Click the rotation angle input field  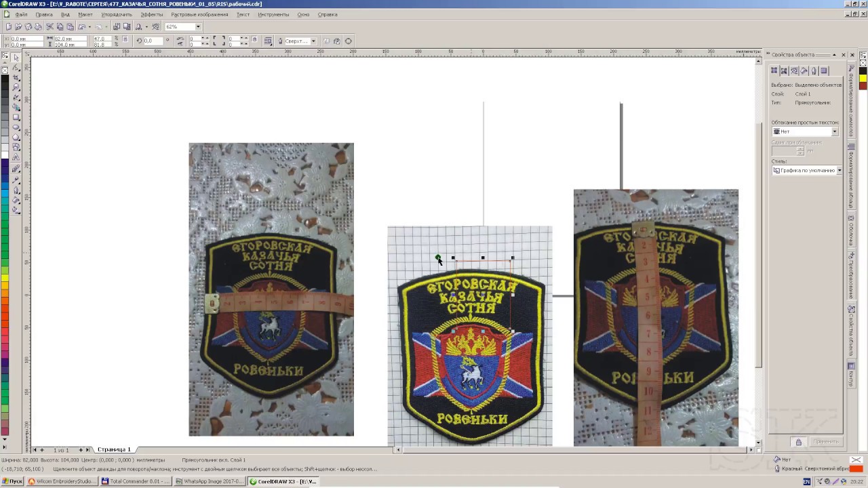tap(153, 41)
